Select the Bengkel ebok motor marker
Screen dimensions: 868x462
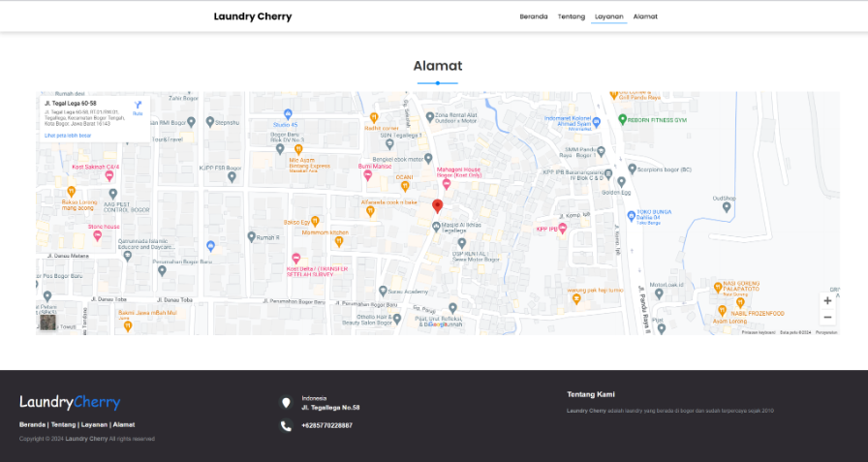tap(428, 159)
